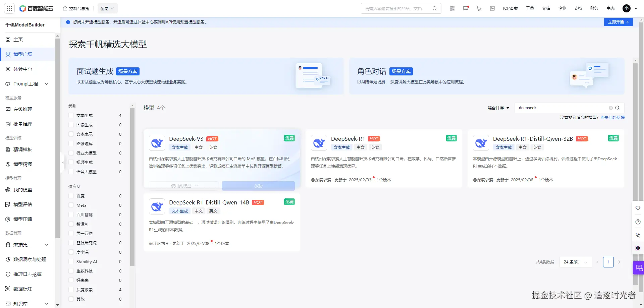Check the 百度 supplier filter

click(x=71, y=196)
